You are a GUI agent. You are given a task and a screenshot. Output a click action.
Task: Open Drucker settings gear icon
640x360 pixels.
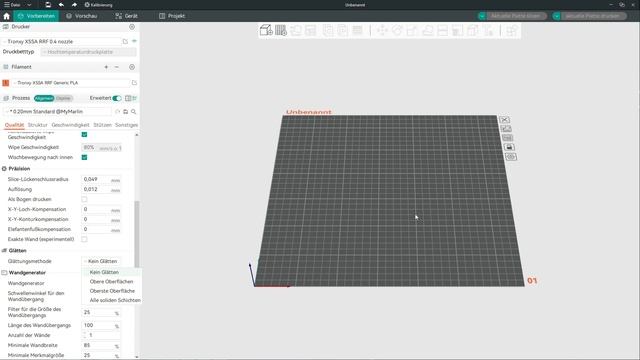coord(132,27)
